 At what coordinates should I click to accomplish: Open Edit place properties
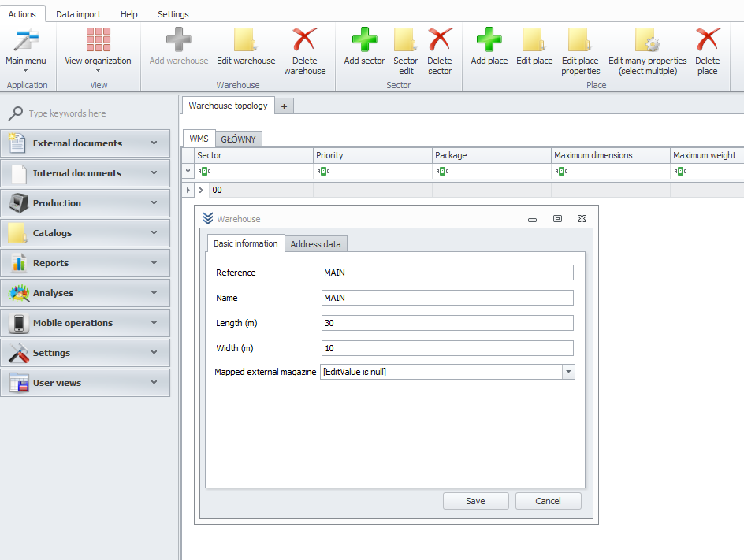click(x=580, y=51)
